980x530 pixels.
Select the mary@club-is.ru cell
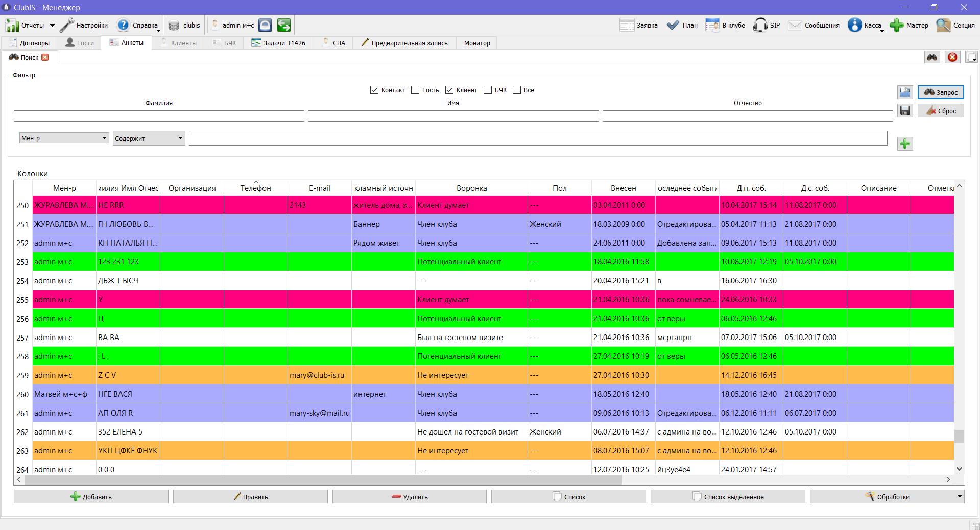pos(320,375)
